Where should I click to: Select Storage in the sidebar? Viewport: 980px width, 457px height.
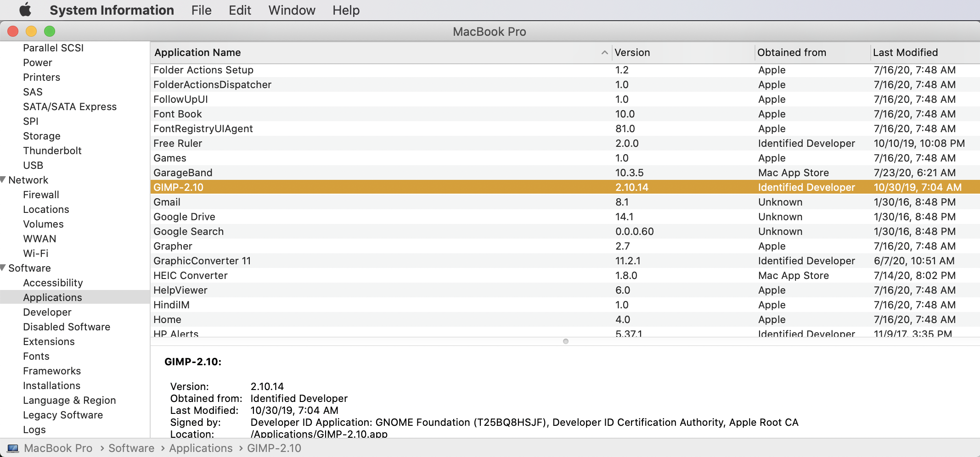point(42,136)
